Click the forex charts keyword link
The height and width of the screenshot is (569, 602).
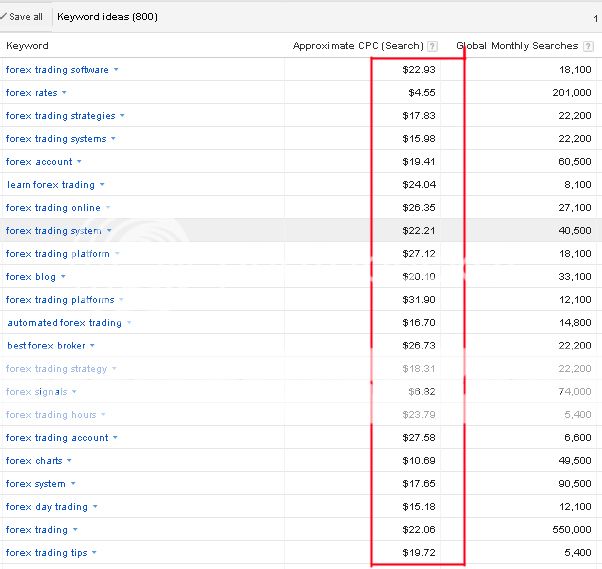tap(34, 461)
